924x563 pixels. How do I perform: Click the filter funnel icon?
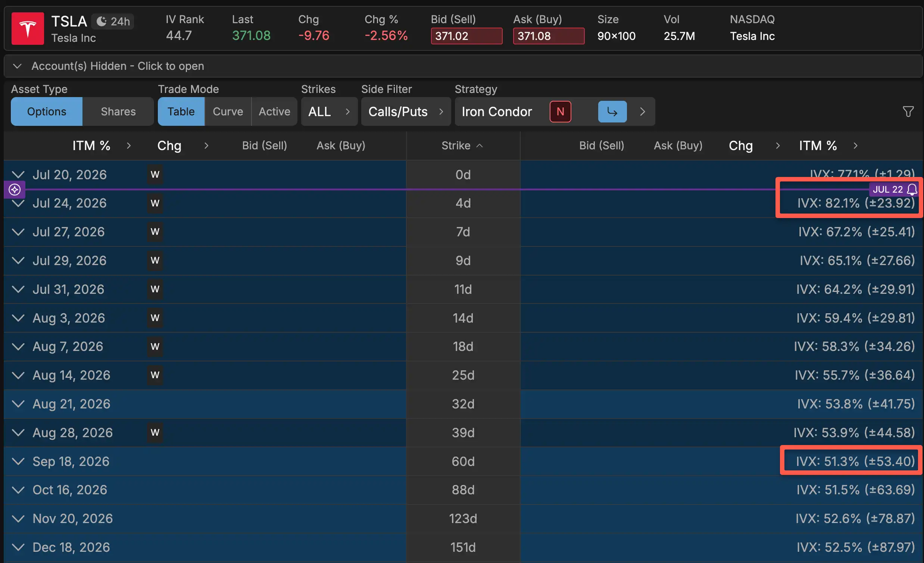(x=908, y=111)
